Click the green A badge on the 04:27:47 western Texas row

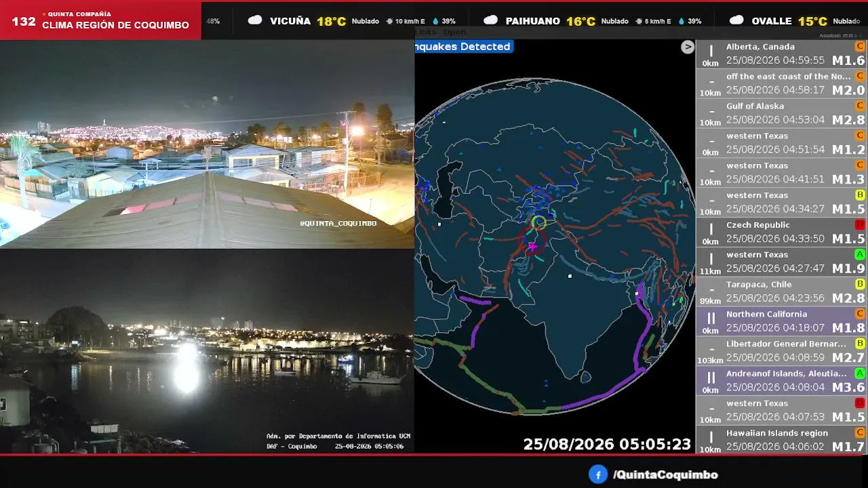860,254
